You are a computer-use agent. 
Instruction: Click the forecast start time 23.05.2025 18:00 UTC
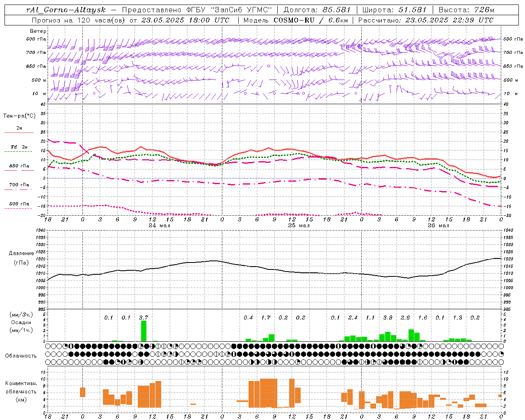click(x=185, y=20)
